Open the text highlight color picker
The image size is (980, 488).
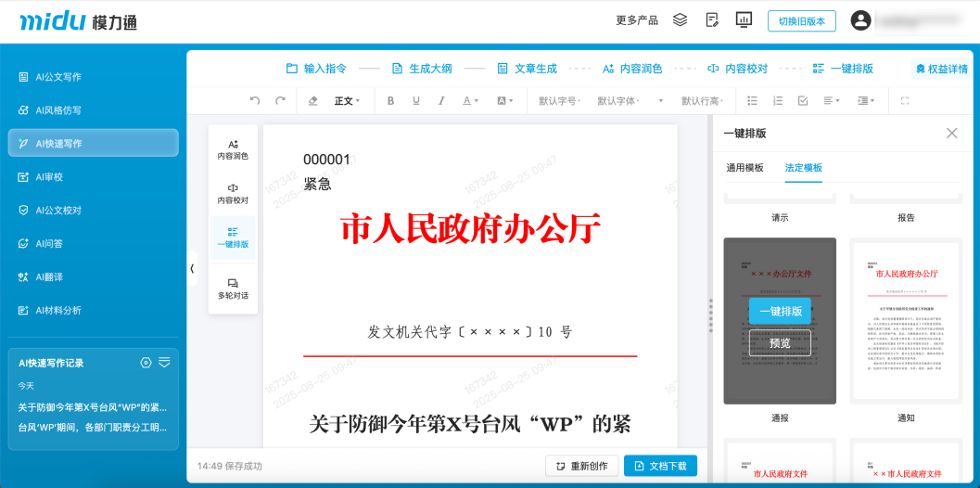505,101
